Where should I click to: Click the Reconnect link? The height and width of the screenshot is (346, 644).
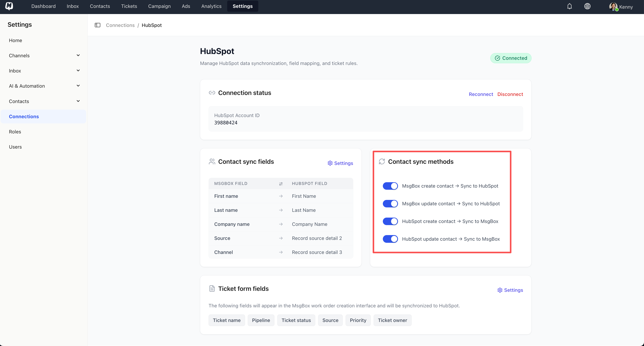point(481,94)
